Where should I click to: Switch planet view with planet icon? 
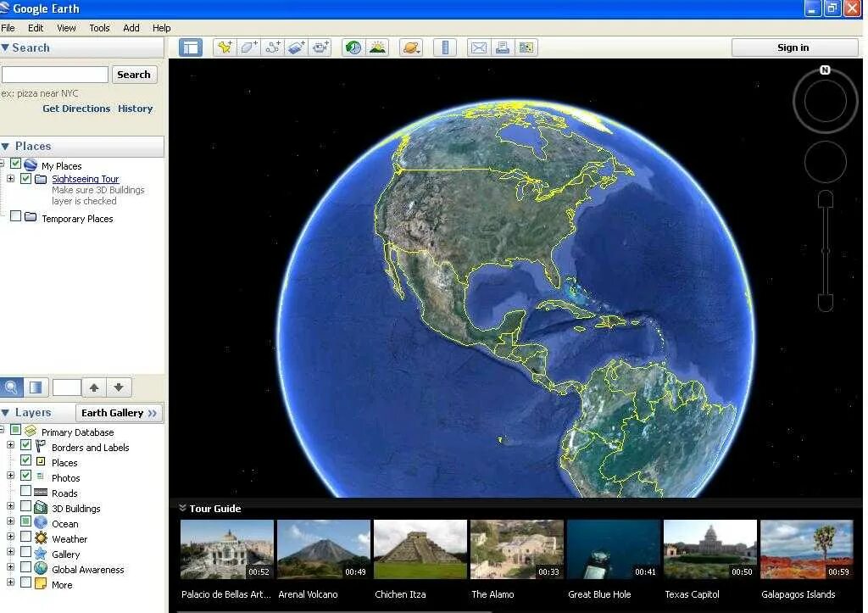(411, 47)
